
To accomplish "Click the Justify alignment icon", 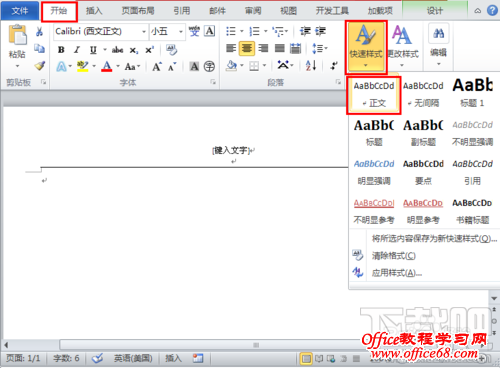I will click(x=280, y=48).
